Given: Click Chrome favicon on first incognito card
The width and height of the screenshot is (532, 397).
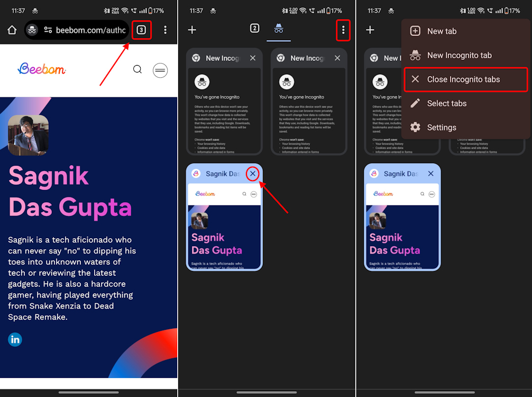Looking at the screenshot, I should [196, 58].
